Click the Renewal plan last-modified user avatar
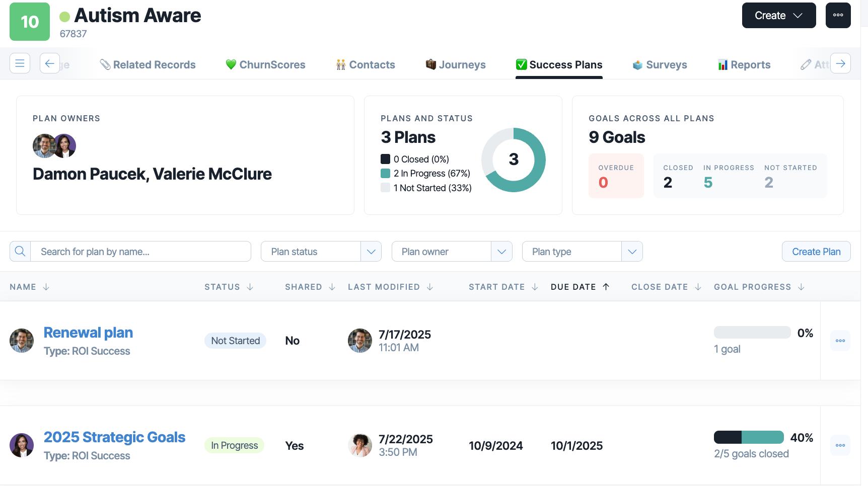 360,341
